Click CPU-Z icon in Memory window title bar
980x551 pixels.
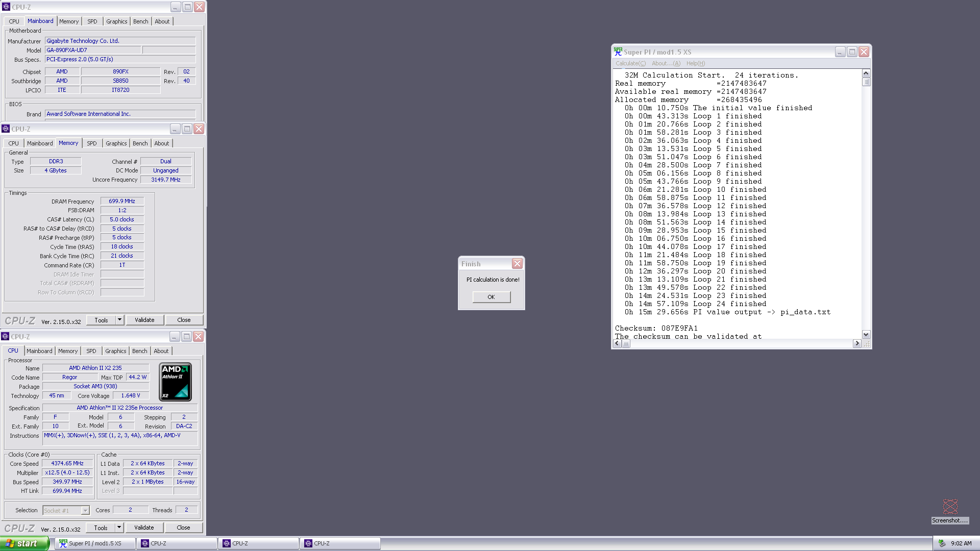click(6, 129)
